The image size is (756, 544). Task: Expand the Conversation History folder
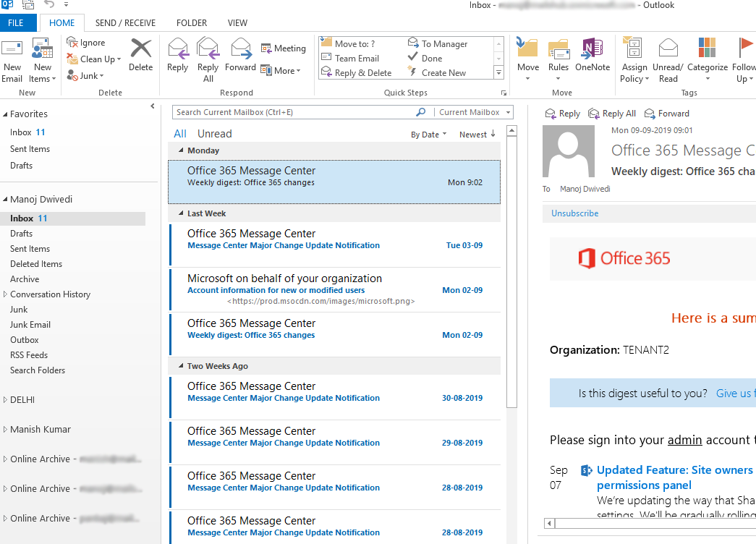point(6,294)
